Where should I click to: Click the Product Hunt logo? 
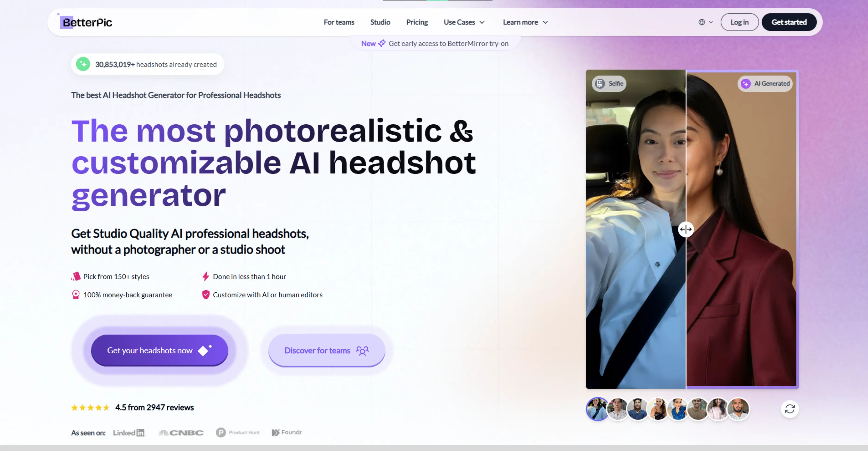coord(238,432)
